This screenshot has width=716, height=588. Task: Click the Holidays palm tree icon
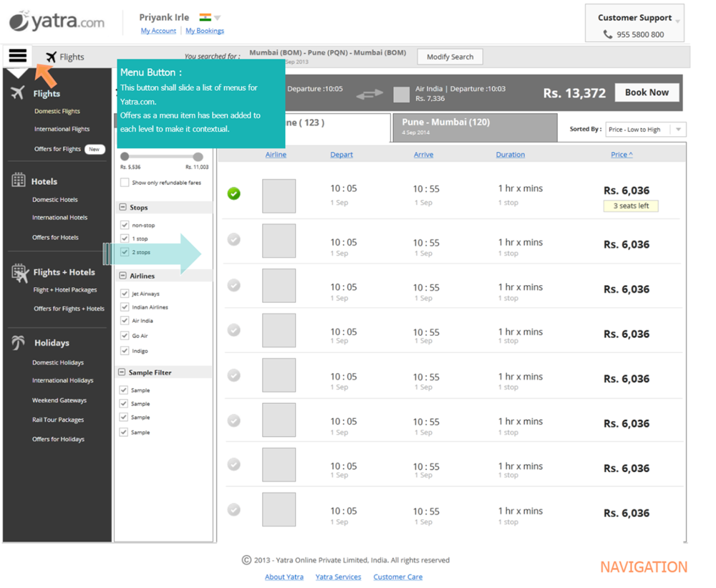19,342
